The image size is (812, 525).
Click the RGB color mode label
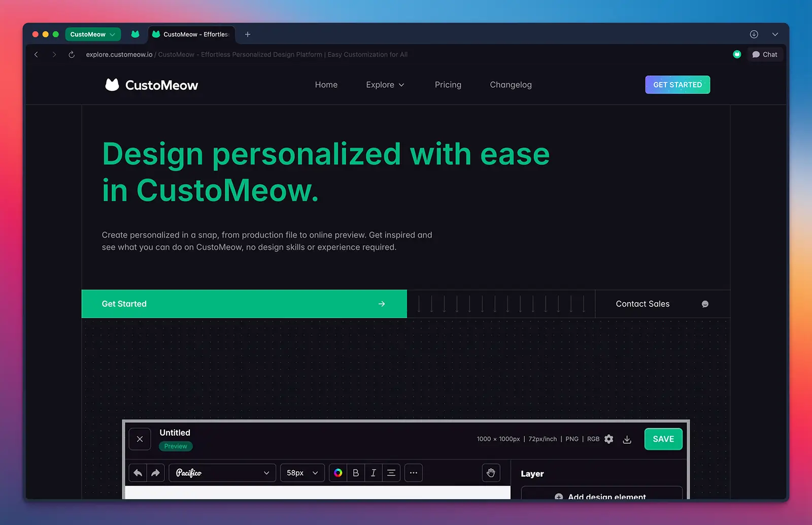click(593, 439)
